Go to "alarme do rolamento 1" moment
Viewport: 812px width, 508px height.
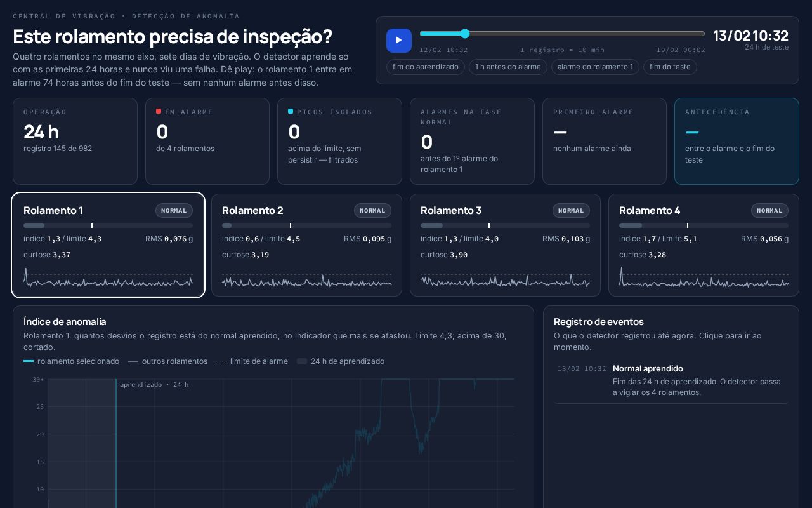tap(595, 67)
